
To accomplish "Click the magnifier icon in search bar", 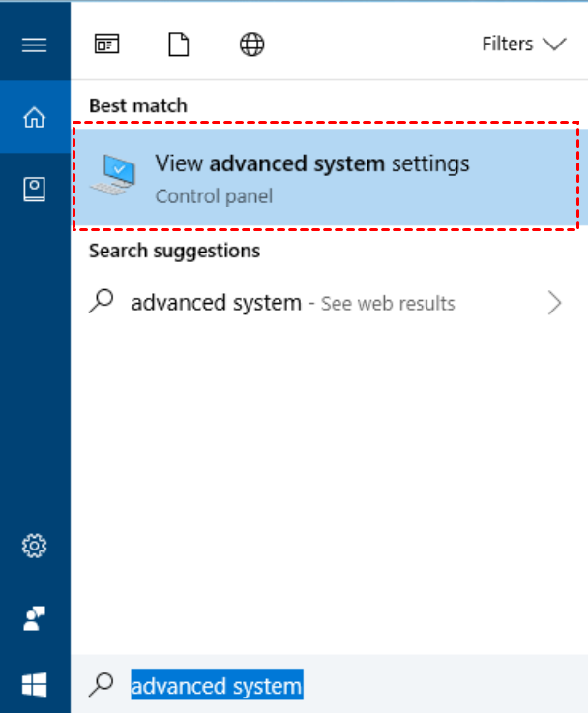I will (101, 686).
